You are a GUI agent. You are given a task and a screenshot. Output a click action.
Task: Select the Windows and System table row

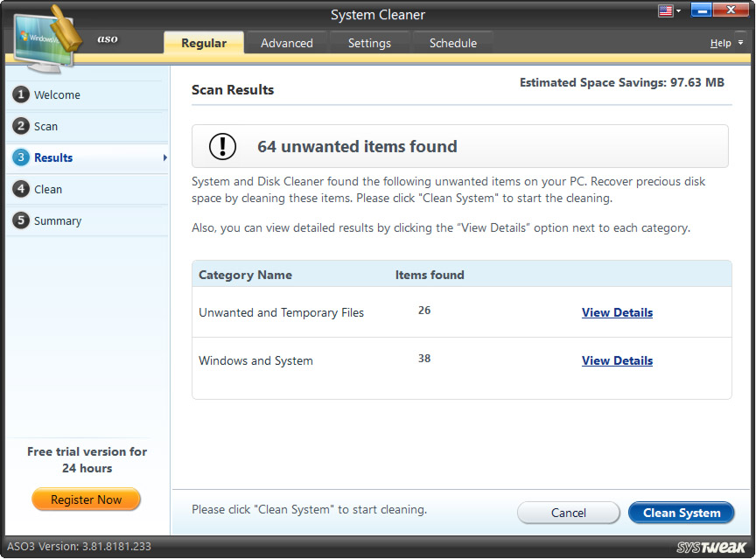pos(350,360)
